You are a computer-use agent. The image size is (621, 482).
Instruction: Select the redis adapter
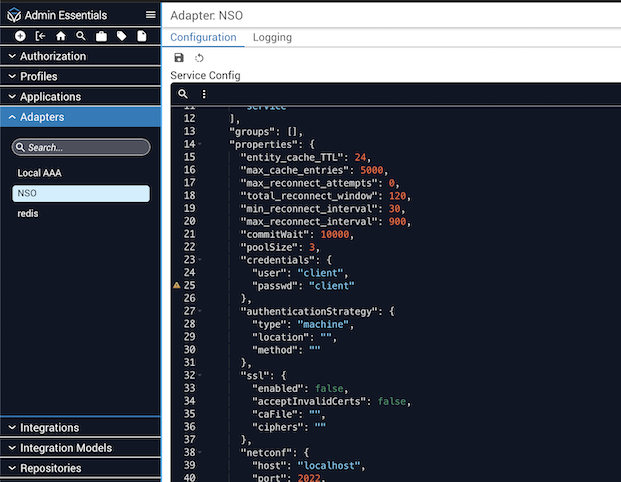pyautogui.click(x=28, y=213)
